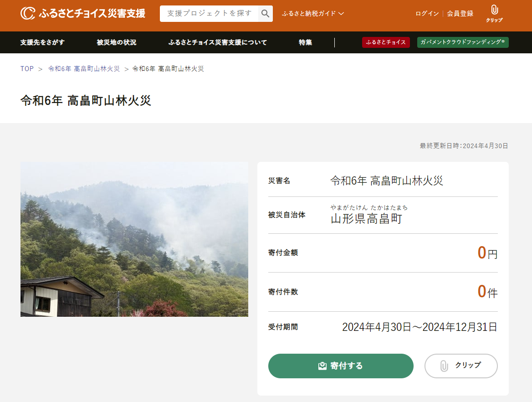Screen dimensions: 532x402
Task: Click the 山形県高畠町 municipality name
Action: click(366, 219)
